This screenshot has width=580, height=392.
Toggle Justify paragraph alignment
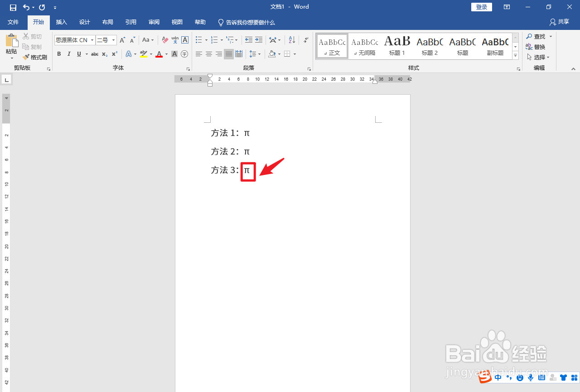(x=229, y=54)
